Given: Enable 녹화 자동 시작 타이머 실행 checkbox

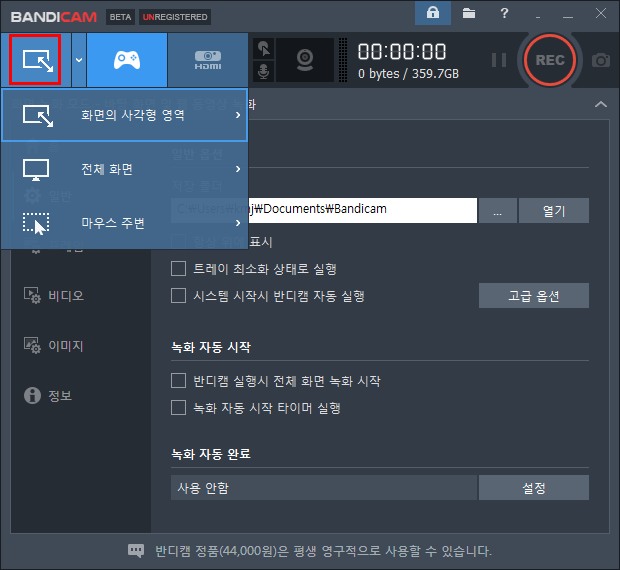Looking at the screenshot, I should tap(178, 408).
